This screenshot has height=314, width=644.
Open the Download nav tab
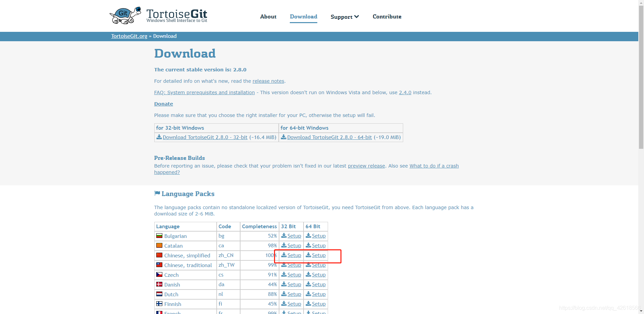(304, 16)
